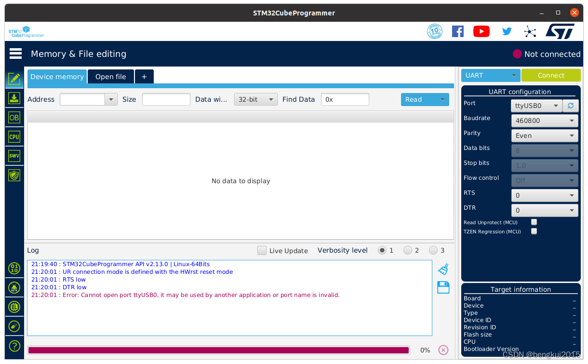The width and height of the screenshot is (588, 364).
Task: Open the SWV viewer panel
Action: pyautogui.click(x=14, y=156)
